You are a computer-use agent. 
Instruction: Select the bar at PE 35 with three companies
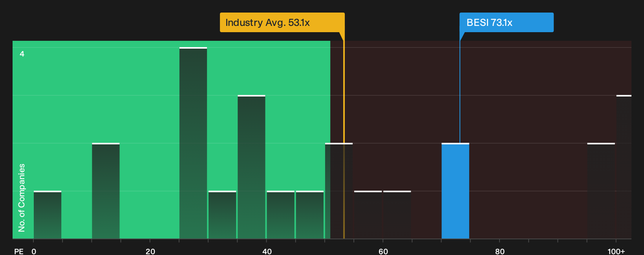(x=251, y=167)
